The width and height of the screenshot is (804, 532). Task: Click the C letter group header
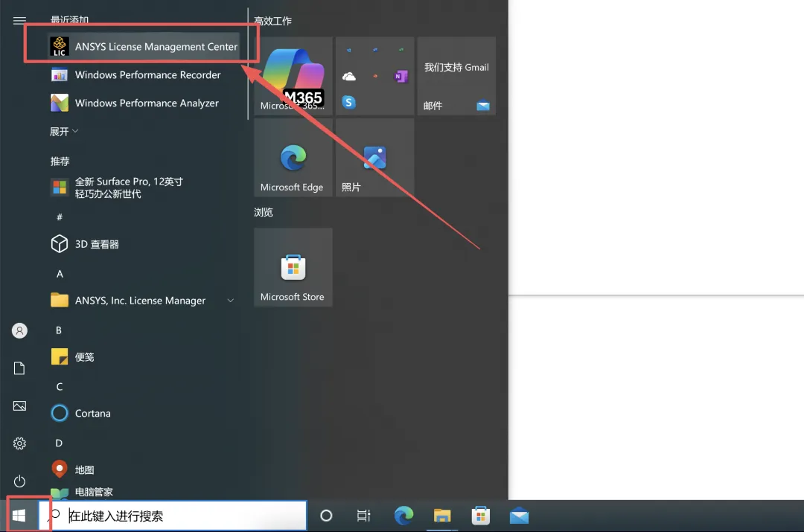click(x=60, y=386)
